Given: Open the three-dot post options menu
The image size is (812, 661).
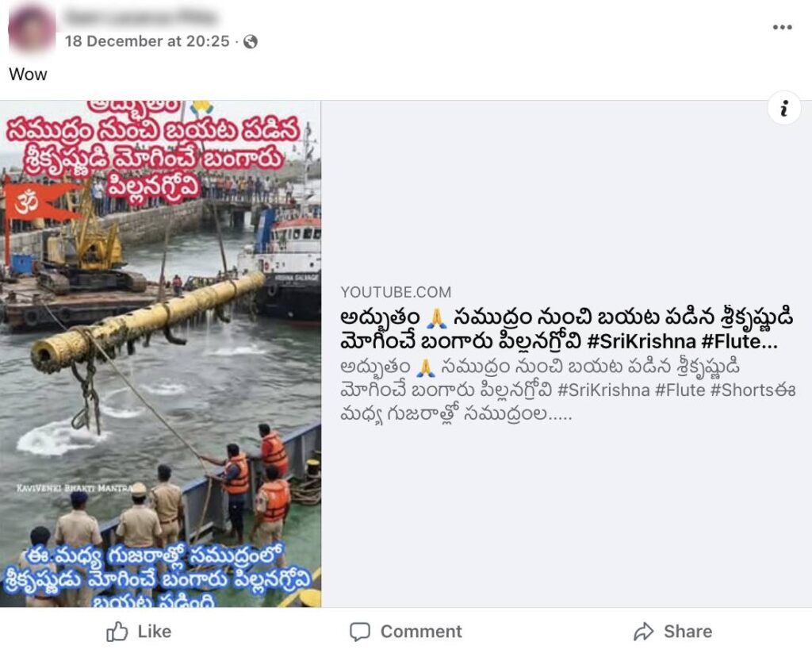Looking at the screenshot, I should (782, 28).
